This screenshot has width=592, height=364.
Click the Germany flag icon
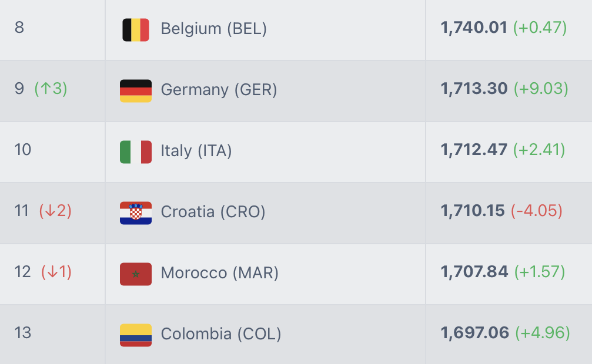(x=135, y=90)
